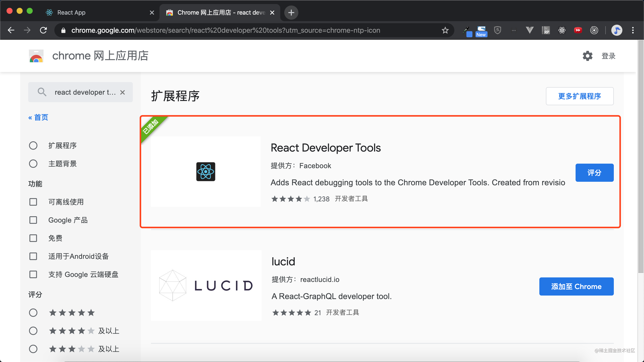The width and height of the screenshot is (644, 362).
Task: Click the lucid five-star rating
Action: coord(292,313)
